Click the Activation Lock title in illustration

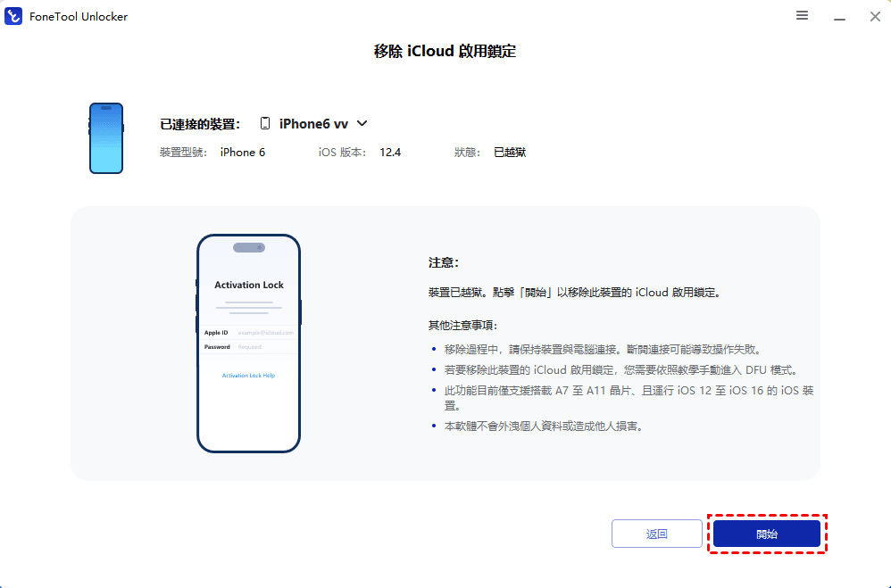click(249, 285)
